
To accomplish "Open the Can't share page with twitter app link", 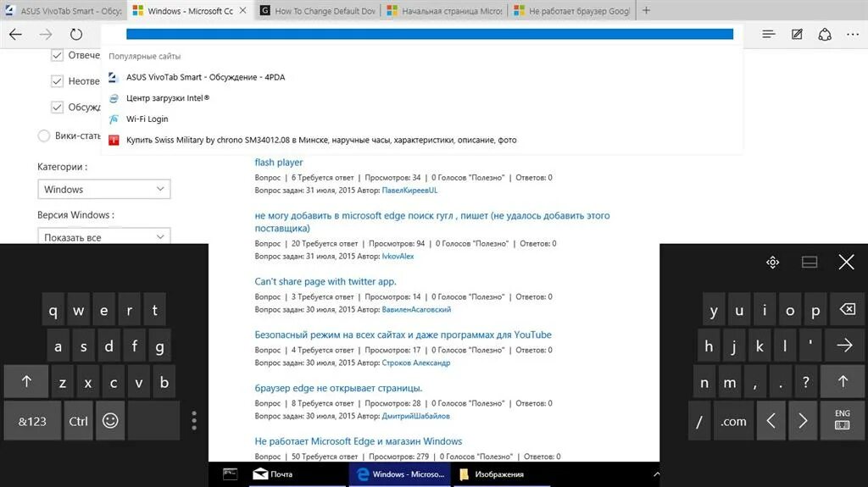I will point(325,281).
